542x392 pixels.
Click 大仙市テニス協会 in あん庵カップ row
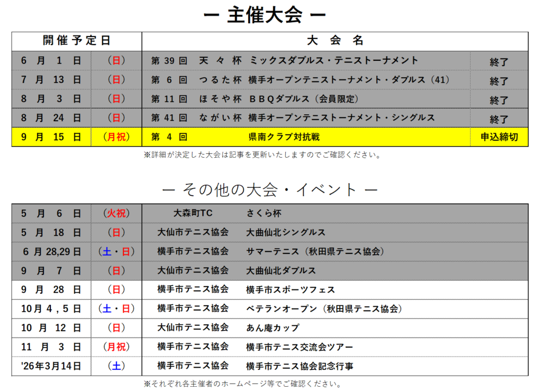coord(193,328)
